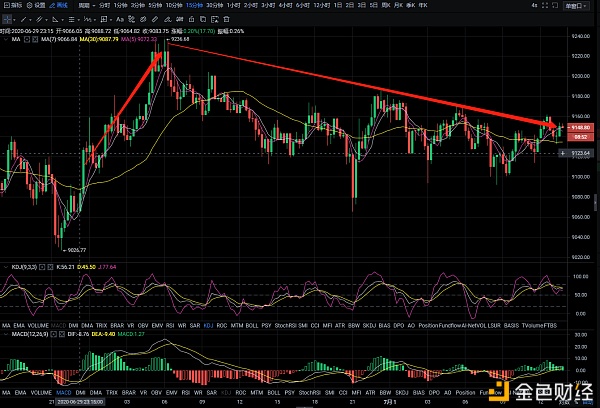The image size is (600, 408).
Task: Collapse the MACD(12,26,9) panel chevron
Action: (x=6, y=334)
